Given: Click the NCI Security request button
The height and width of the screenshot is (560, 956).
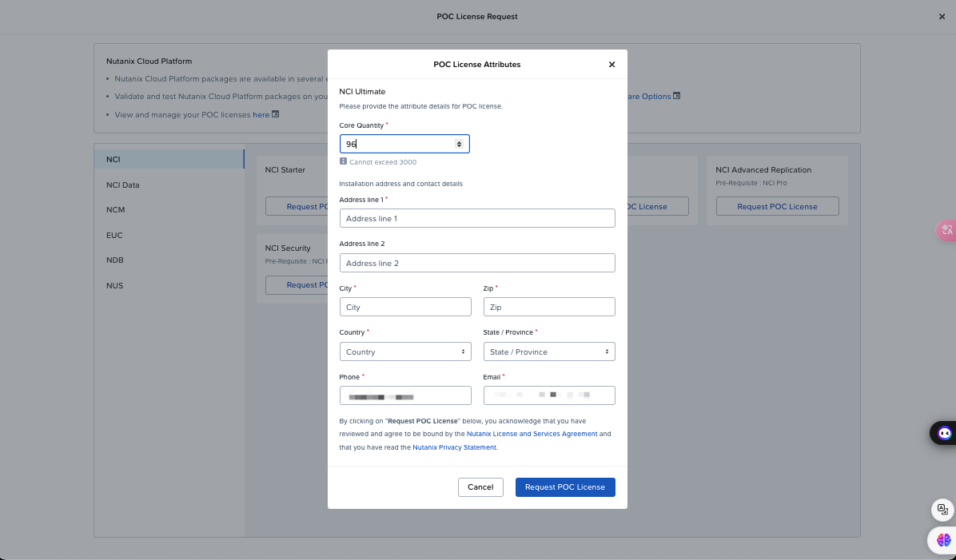Looking at the screenshot, I should click(x=297, y=284).
